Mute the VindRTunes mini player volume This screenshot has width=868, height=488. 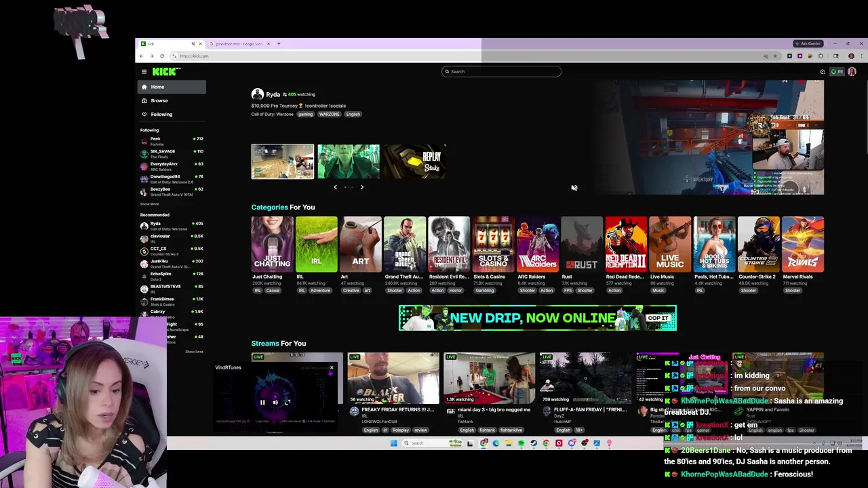click(275, 403)
